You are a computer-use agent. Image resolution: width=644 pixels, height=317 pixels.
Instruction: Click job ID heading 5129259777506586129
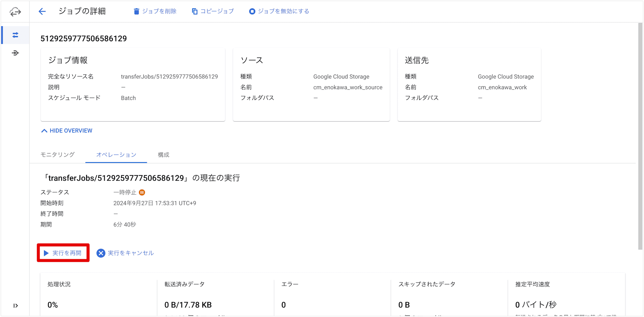[x=84, y=39]
